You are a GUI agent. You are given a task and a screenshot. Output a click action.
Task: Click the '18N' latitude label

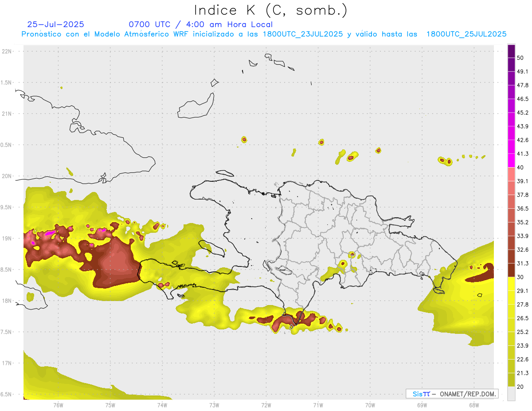tap(7, 301)
